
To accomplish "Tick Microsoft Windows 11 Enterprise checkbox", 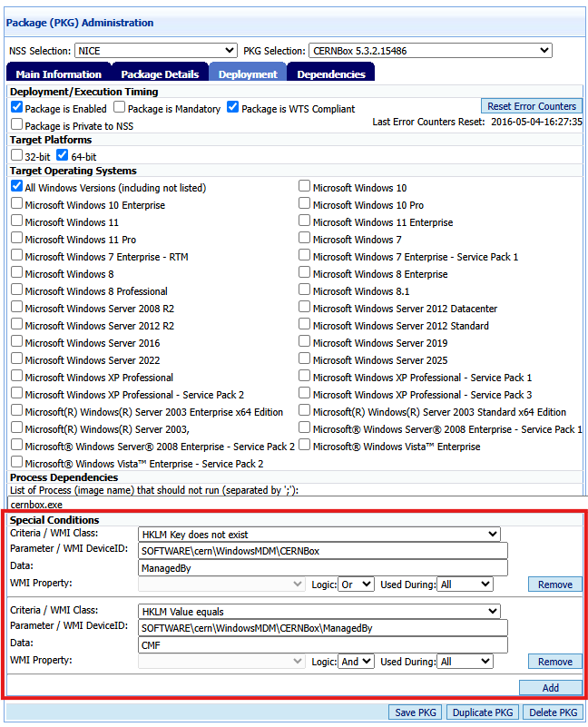I will [305, 222].
